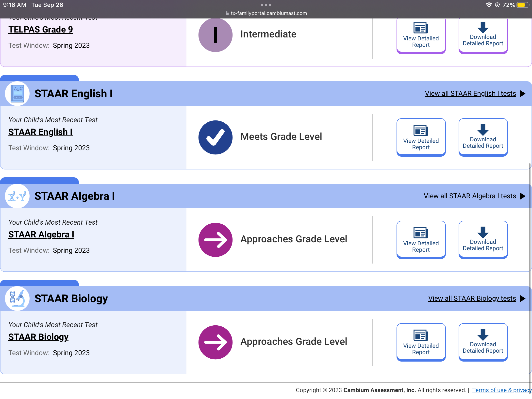Viewport: 532px width, 399px height.
Task: Click the Meets Grade Level checkmark icon
Action: 216,137
